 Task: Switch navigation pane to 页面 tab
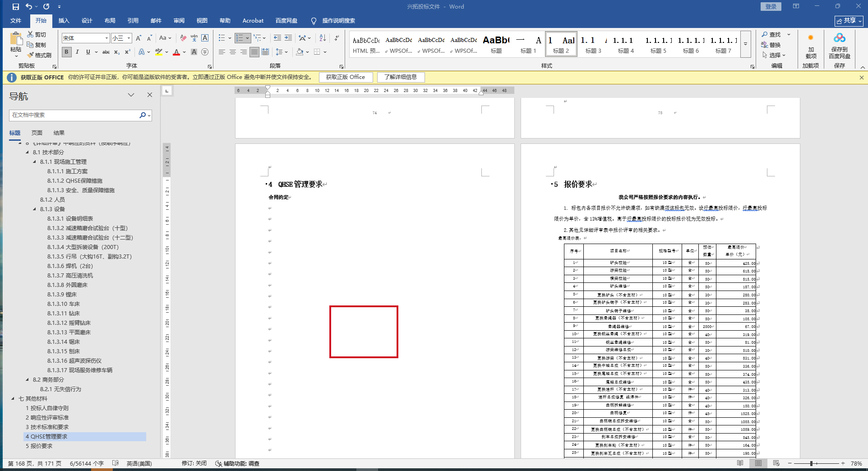[37, 133]
